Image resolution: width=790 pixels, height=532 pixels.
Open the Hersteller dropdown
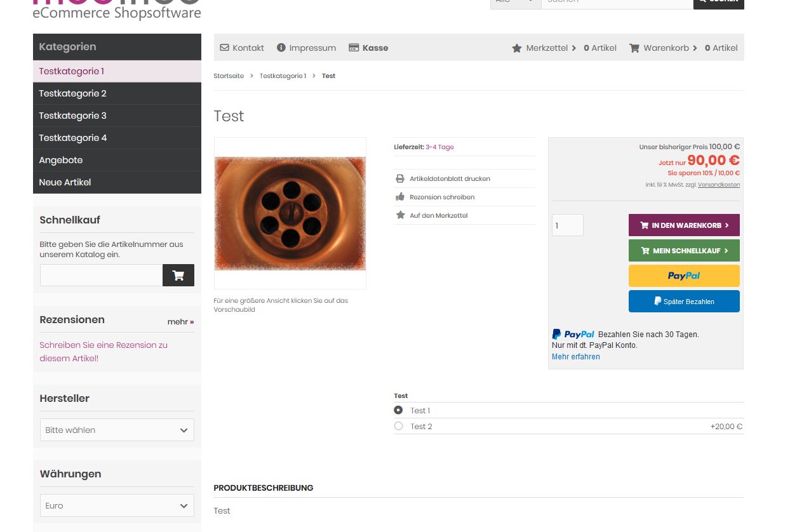[117, 430]
